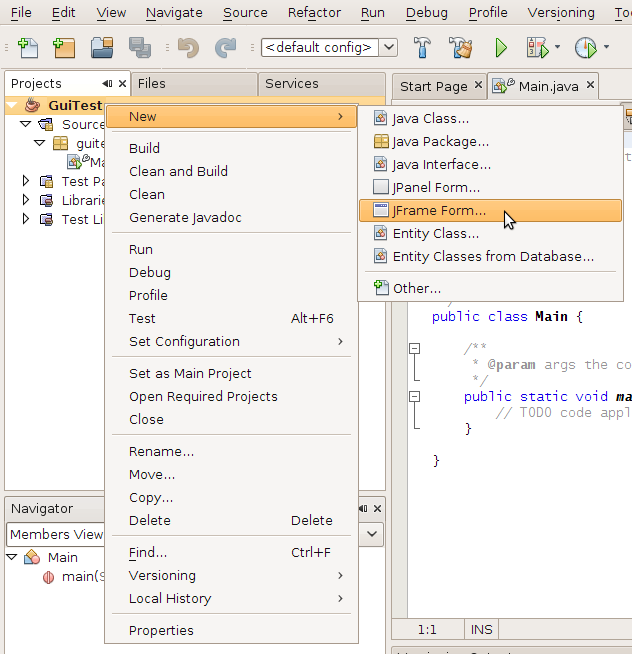Screen dimensions: 632x654
Task: Close the Projects panel tab
Action: point(122,83)
